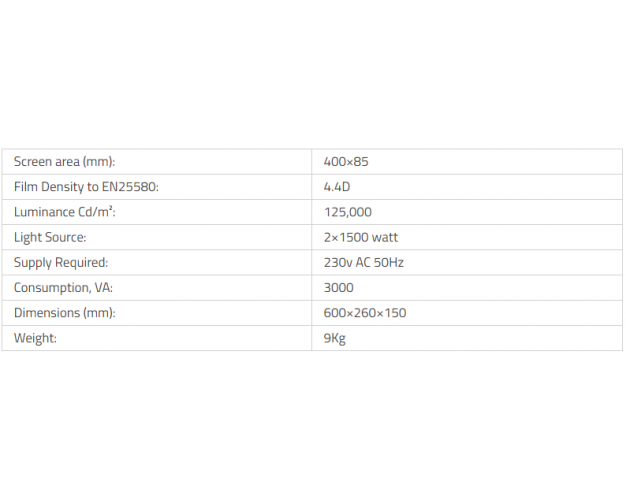Click the 'Film Density to EN25580:' label
This screenshot has height=503, width=626.
[x=86, y=187]
